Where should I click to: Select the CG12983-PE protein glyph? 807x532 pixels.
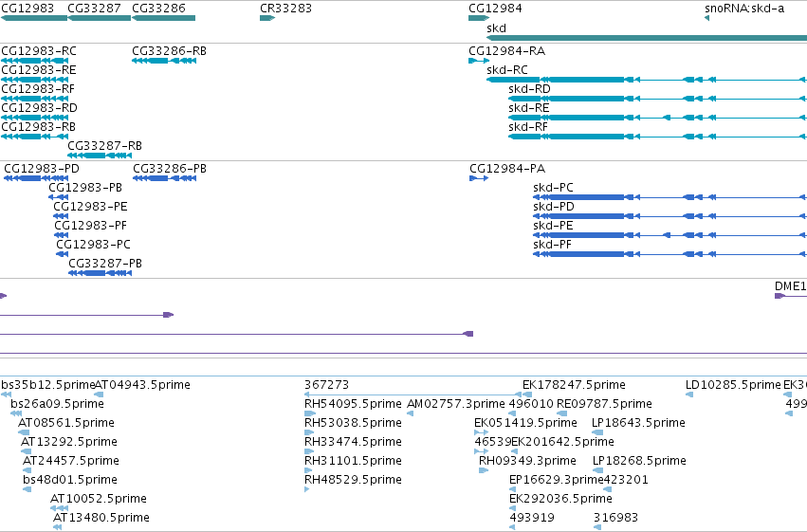pyautogui.click(x=61, y=216)
